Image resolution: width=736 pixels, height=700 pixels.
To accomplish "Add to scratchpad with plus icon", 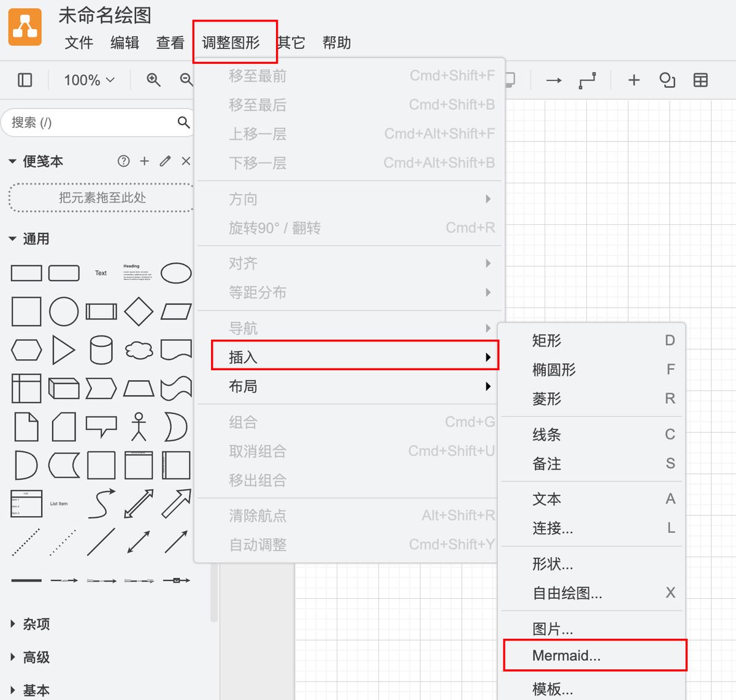I will click(x=145, y=161).
